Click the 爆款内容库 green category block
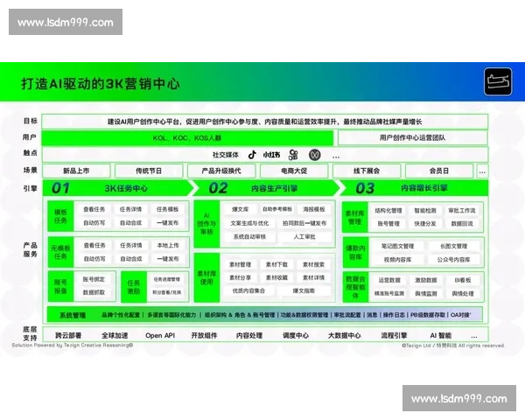Viewport: 525px width, 420px height. pos(355,252)
